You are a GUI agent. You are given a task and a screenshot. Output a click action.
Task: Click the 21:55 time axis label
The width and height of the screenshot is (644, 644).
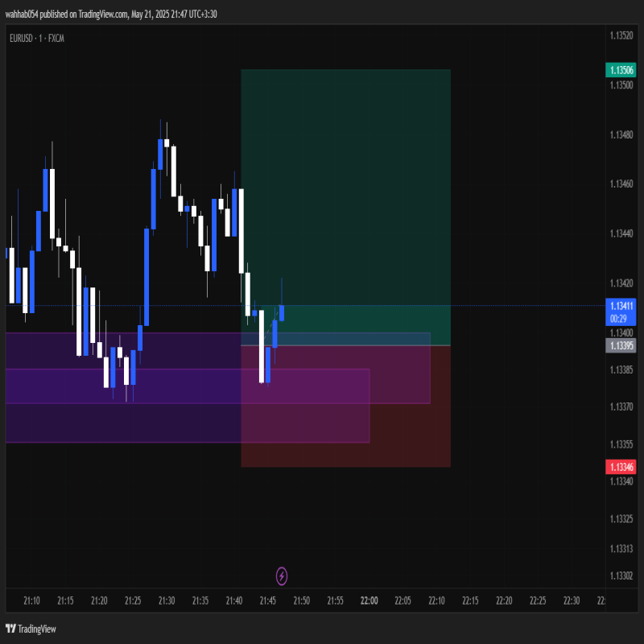click(x=335, y=601)
